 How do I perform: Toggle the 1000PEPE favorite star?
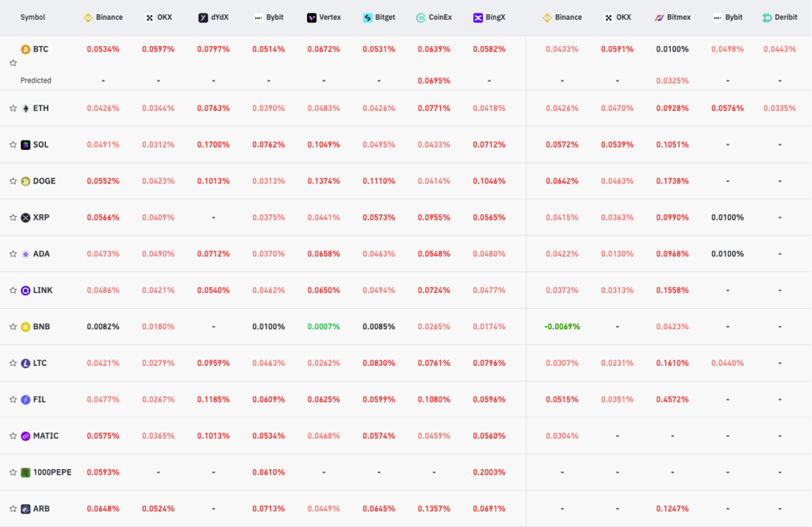tap(13, 472)
